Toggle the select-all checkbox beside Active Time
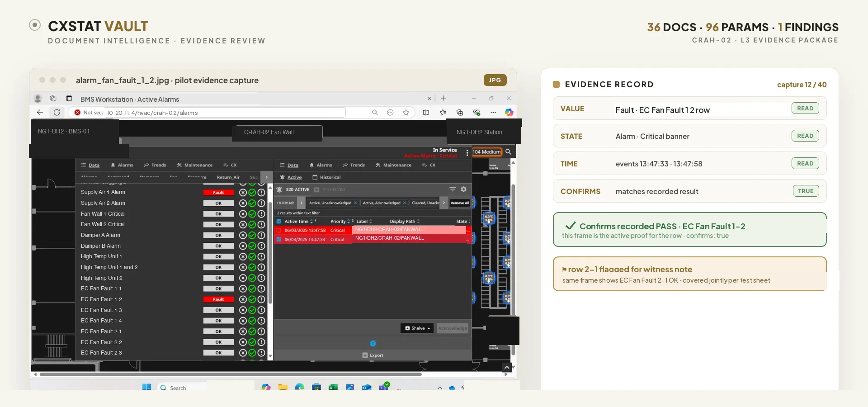 point(279,221)
